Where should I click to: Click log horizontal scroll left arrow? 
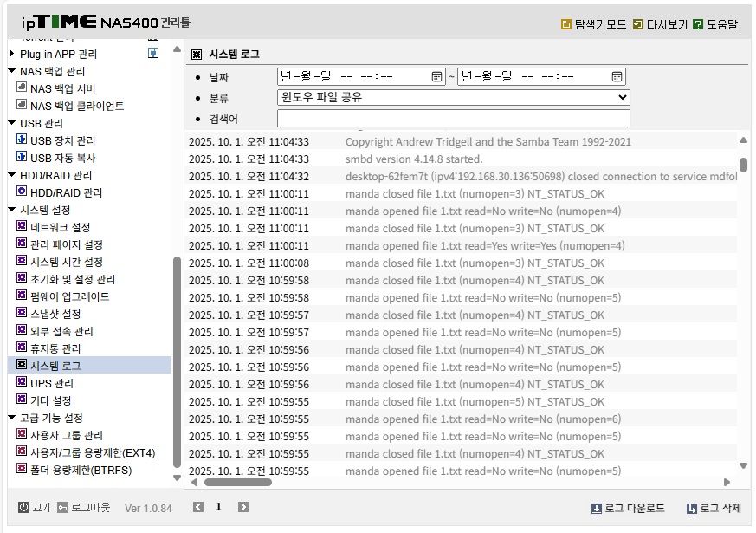194,482
